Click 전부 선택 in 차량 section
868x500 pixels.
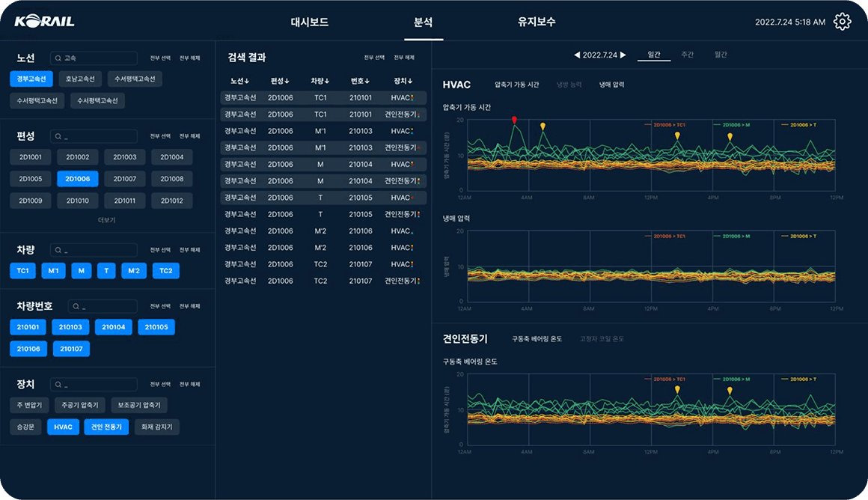(160, 250)
